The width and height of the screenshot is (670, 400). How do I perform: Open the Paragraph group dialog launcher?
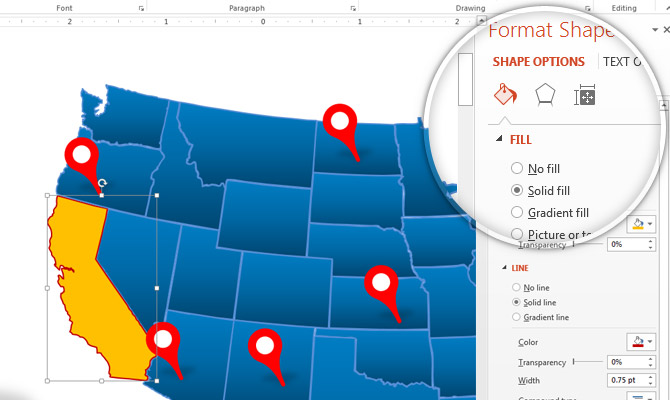click(x=353, y=8)
